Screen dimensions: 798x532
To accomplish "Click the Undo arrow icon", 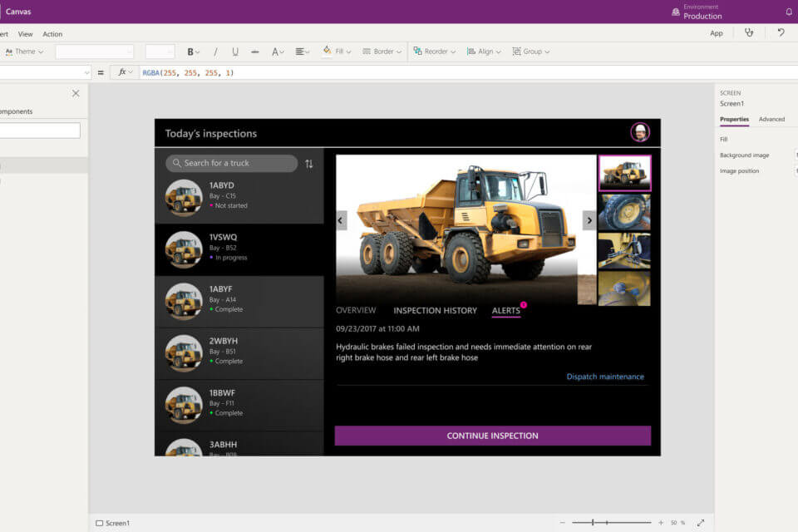I will click(x=781, y=33).
